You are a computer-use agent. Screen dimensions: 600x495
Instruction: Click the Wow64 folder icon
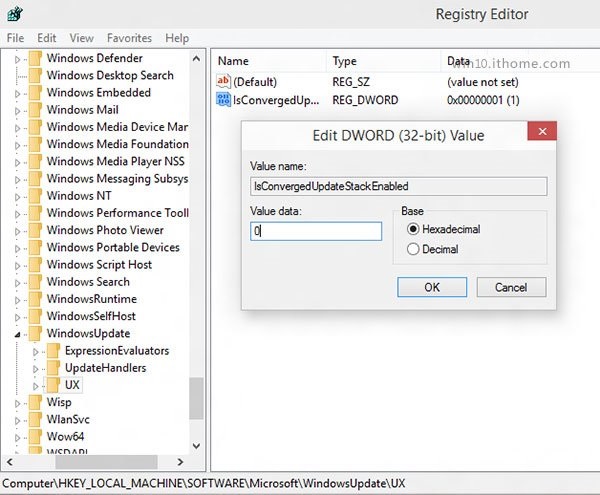[35, 437]
